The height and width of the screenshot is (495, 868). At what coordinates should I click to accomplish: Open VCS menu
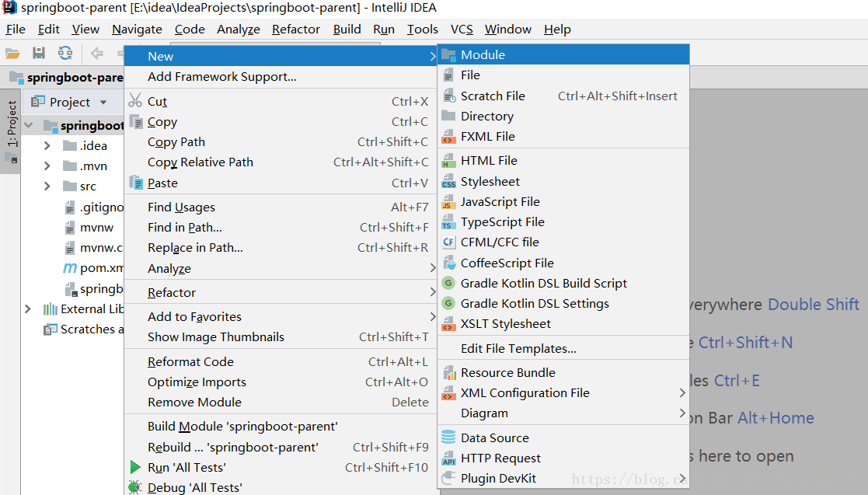[462, 30]
